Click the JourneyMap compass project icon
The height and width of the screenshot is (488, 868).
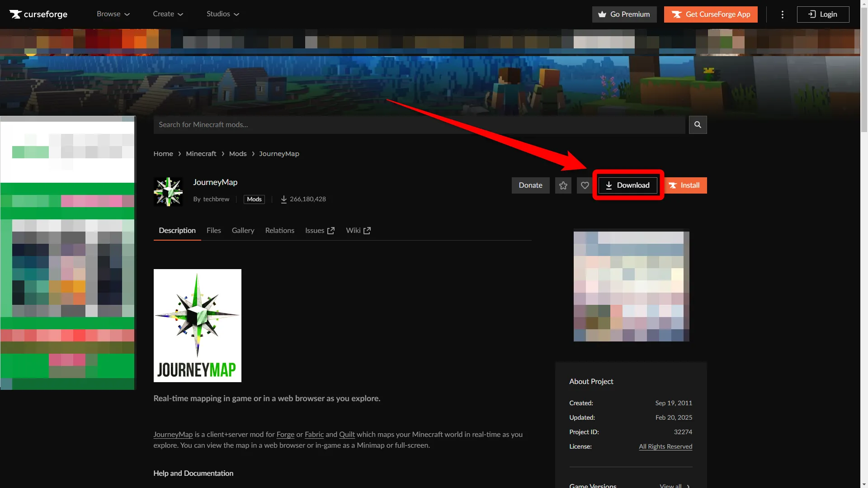168,192
